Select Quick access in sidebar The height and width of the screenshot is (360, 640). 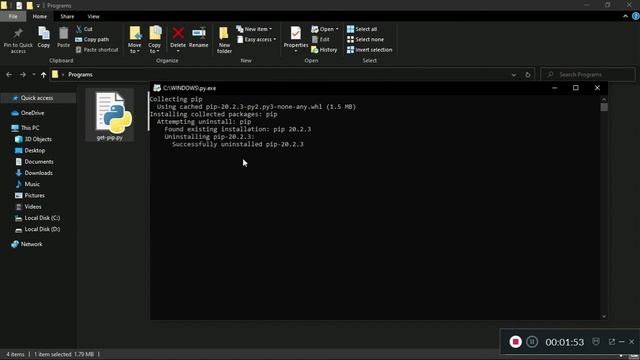(x=38, y=98)
